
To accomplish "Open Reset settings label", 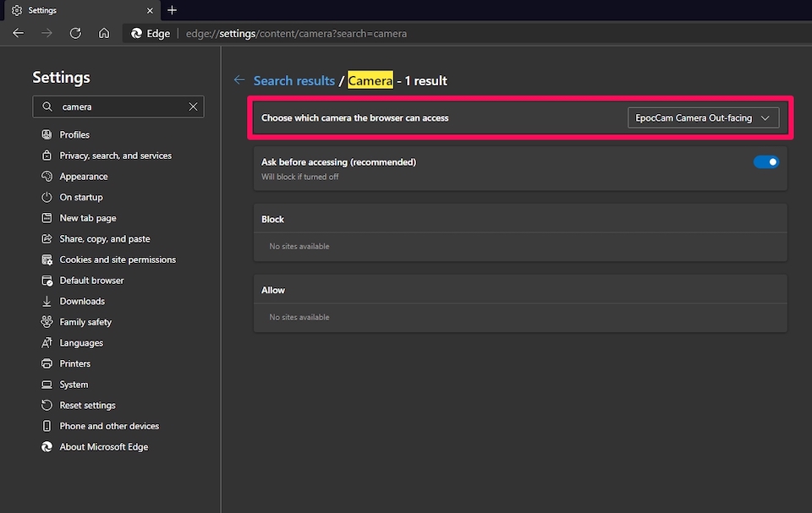I will coord(87,406).
